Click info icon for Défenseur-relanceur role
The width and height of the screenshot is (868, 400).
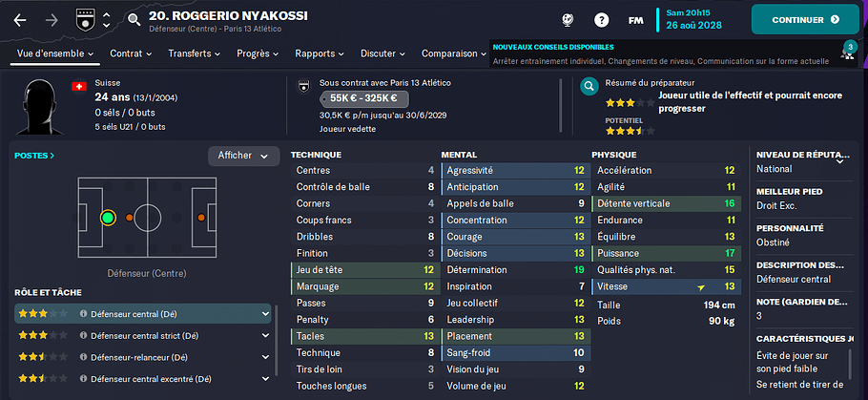[84, 359]
